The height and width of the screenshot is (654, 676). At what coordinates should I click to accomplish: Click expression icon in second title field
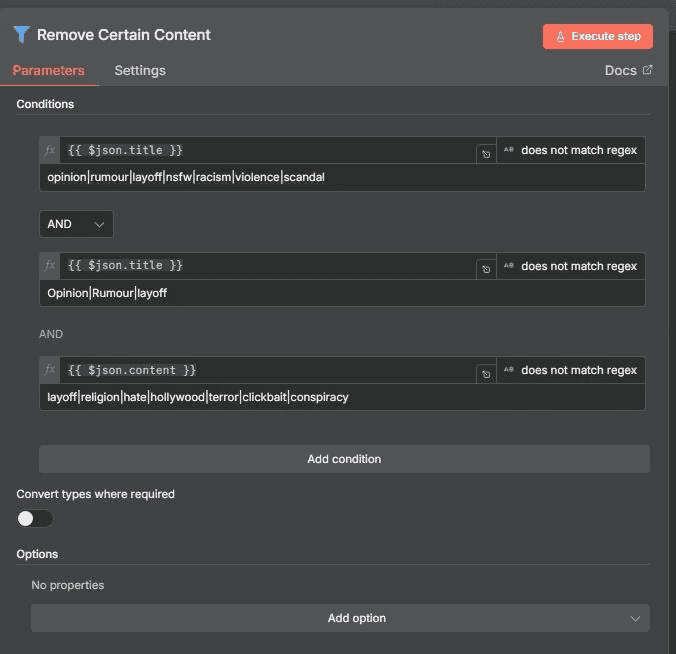tap(485, 269)
